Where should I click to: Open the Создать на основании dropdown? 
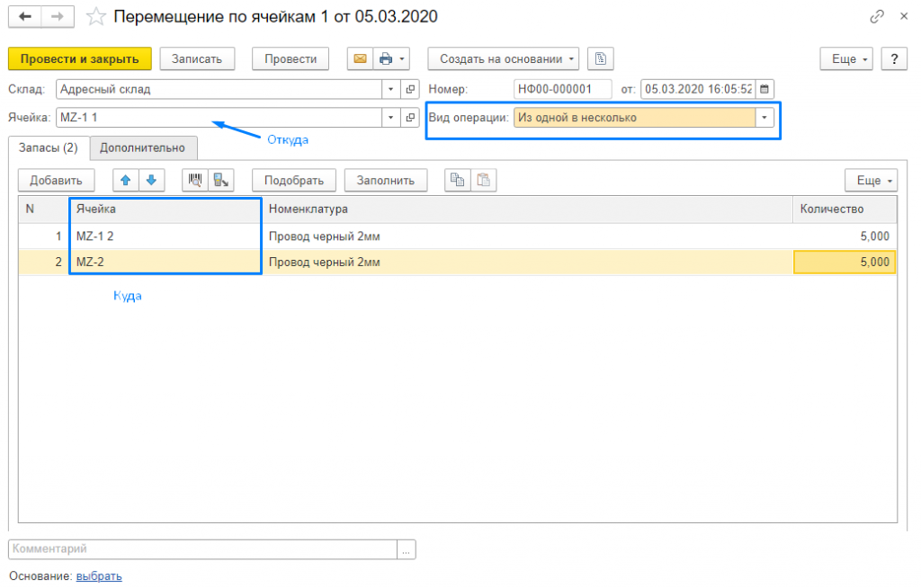pos(504,58)
